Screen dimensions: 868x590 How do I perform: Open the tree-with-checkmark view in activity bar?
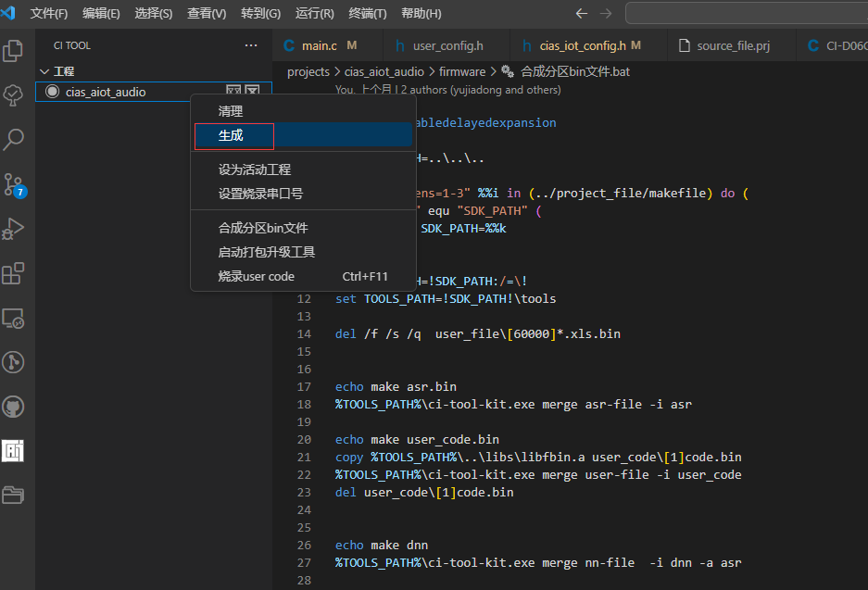click(x=13, y=95)
